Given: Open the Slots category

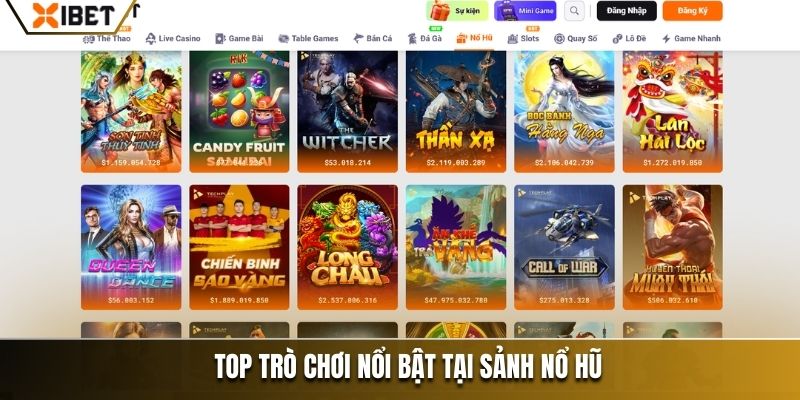Looking at the screenshot, I should tap(523, 38).
